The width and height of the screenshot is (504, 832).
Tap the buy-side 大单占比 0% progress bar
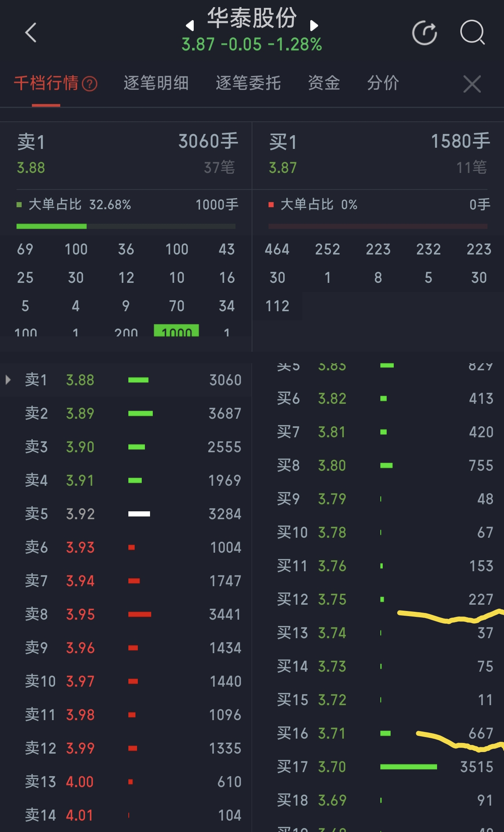point(378,227)
